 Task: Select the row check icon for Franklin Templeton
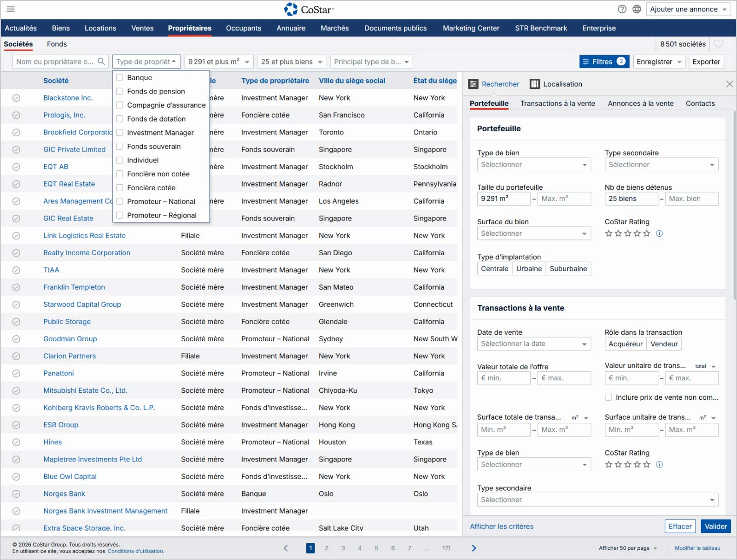tap(16, 287)
